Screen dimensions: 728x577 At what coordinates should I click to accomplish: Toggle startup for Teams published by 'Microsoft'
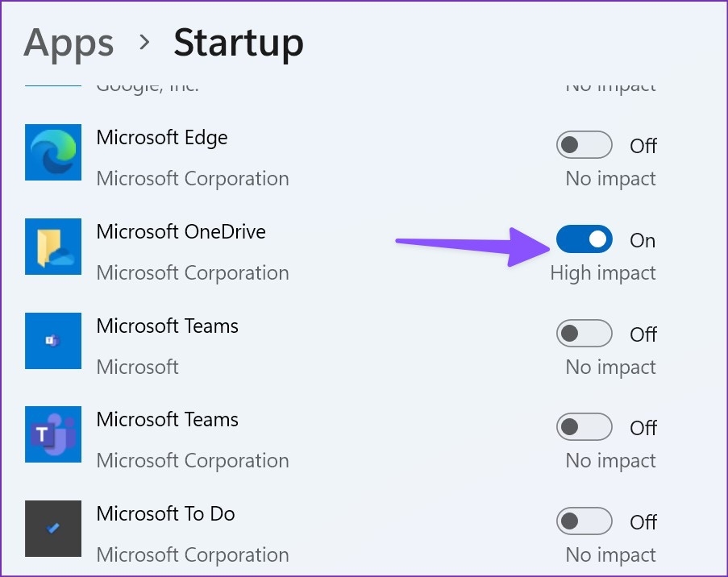pyautogui.click(x=584, y=334)
